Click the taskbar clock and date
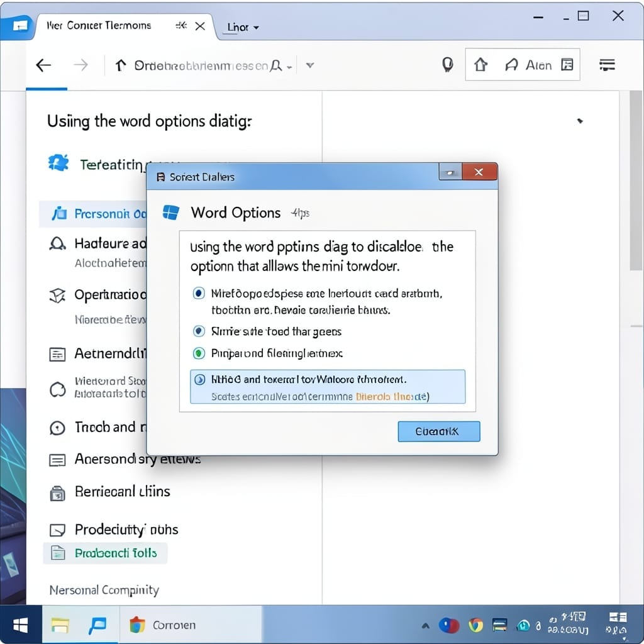The height and width of the screenshot is (644, 644). pos(568,623)
